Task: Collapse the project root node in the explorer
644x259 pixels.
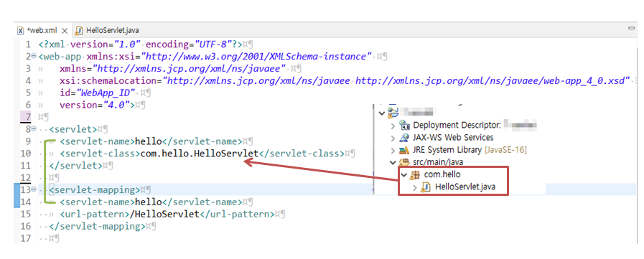Action: 383,113
